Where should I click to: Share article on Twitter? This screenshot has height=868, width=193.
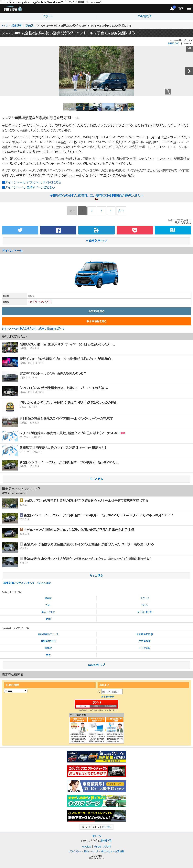tap(20, 230)
